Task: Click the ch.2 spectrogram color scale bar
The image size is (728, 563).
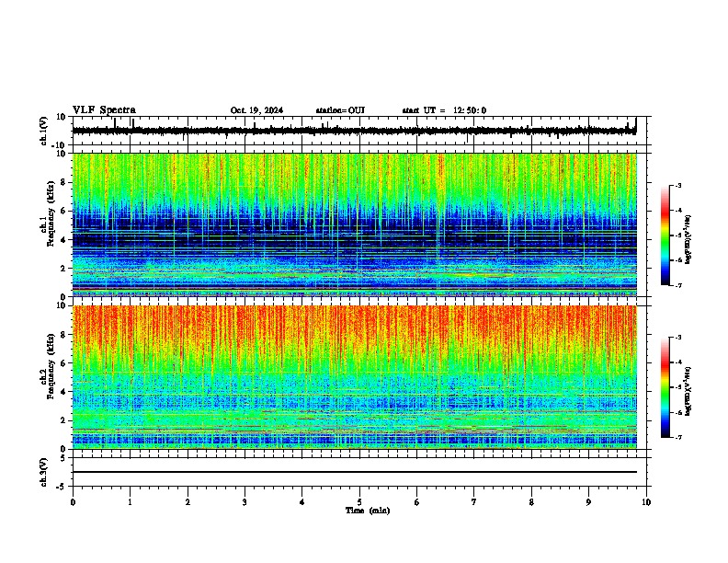Action: tap(665, 387)
